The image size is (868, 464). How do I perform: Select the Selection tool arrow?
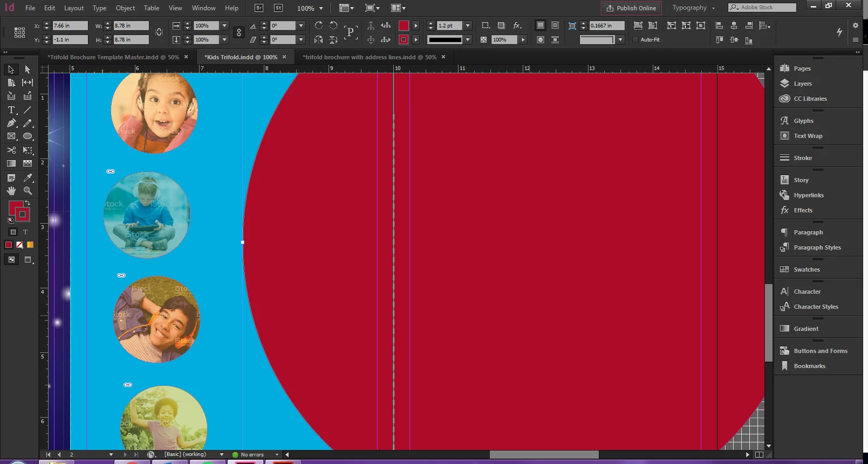[11, 70]
